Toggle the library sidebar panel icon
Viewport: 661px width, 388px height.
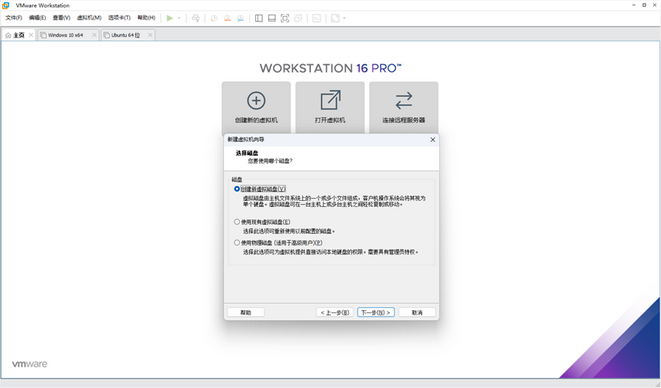tap(259, 18)
